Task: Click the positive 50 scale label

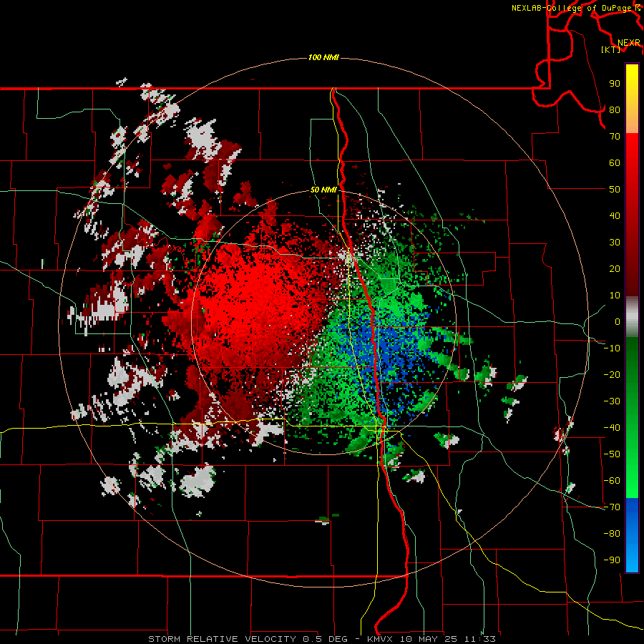Action: click(x=615, y=190)
